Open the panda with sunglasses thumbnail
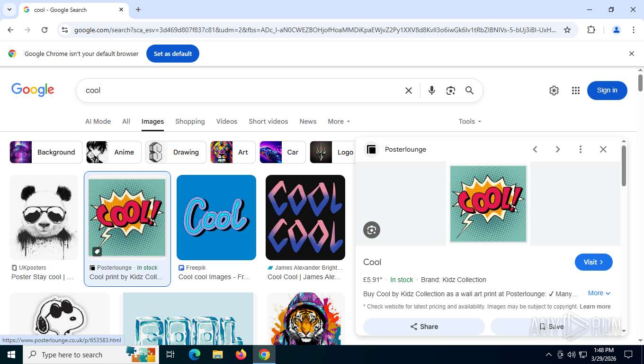This screenshot has width=644, height=364. tap(44, 218)
